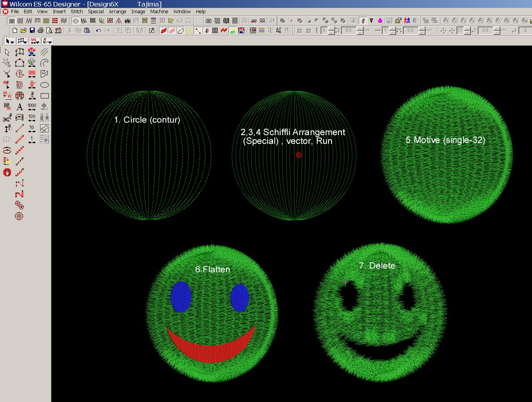Click the Undo arrow icon
The width and height of the screenshot is (532, 402).
pos(98,30)
